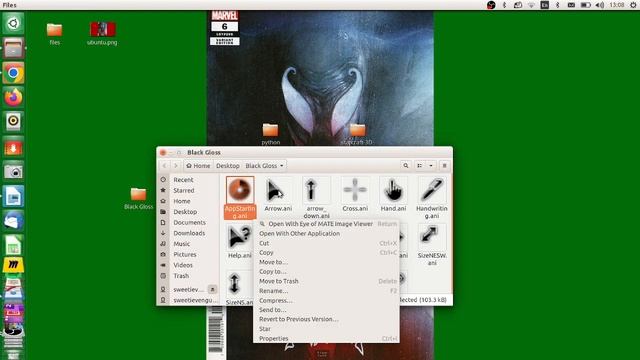The height and width of the screenshot is (360, 640).
Task: Open Documents in the sidebar
Action: coord(189,222)
